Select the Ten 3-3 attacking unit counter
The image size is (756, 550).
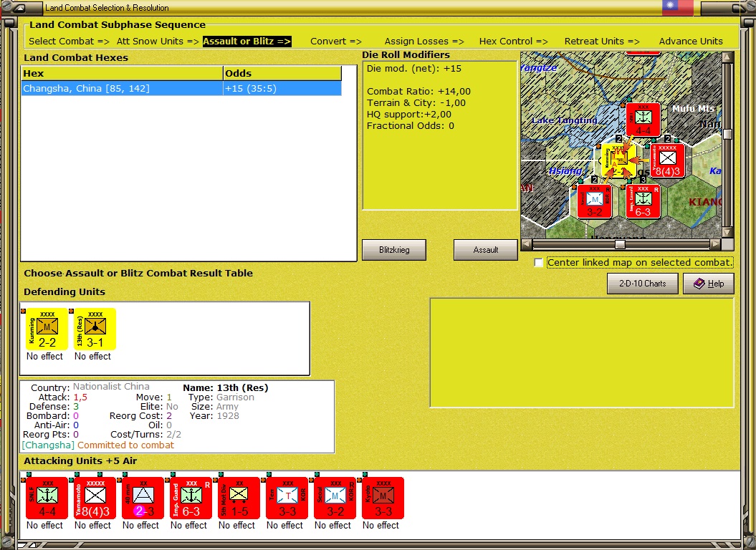(287, 498)
